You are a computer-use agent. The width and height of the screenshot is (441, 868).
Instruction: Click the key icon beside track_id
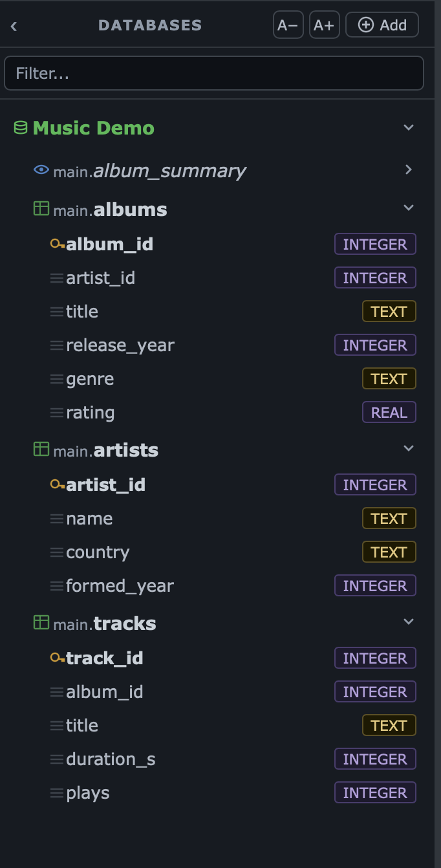click(58, 658)
